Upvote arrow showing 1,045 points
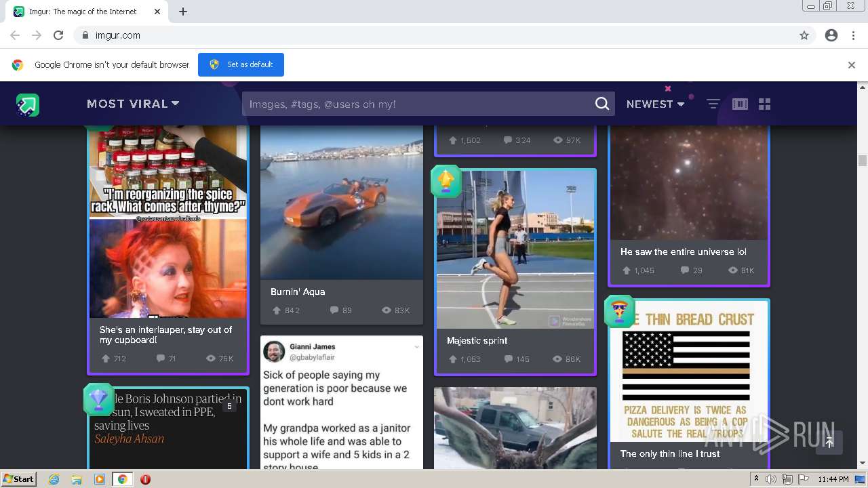 (x=626, y=270)
